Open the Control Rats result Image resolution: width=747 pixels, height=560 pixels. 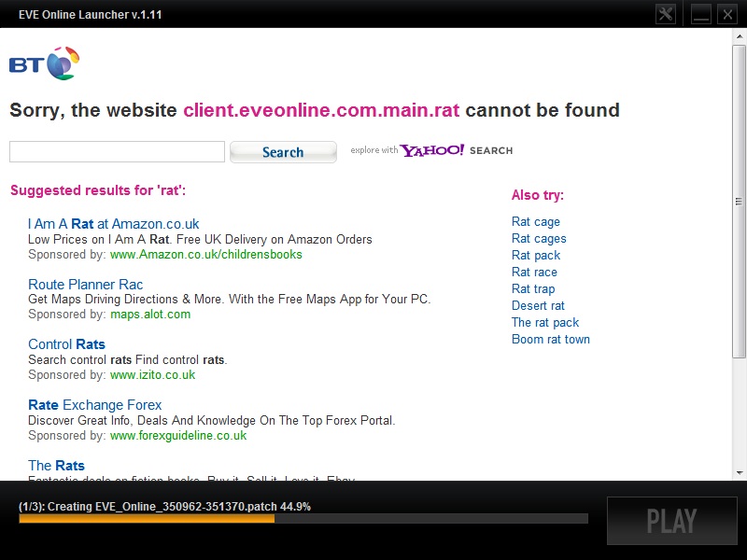pyautogui.click(x=66, y=344)
